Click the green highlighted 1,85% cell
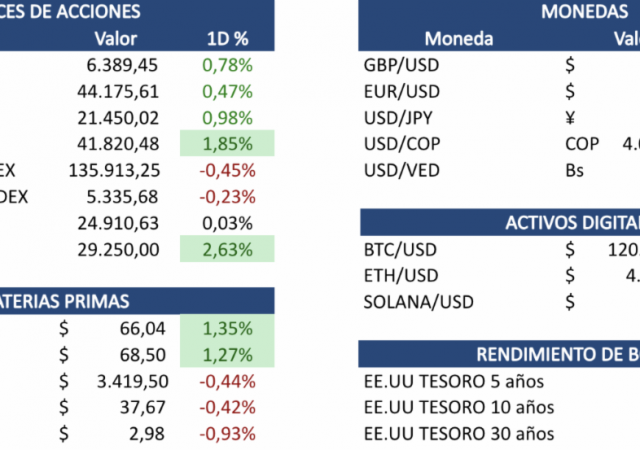The height and width of the screenshot is (450, 640). click(x=227, y=144)
